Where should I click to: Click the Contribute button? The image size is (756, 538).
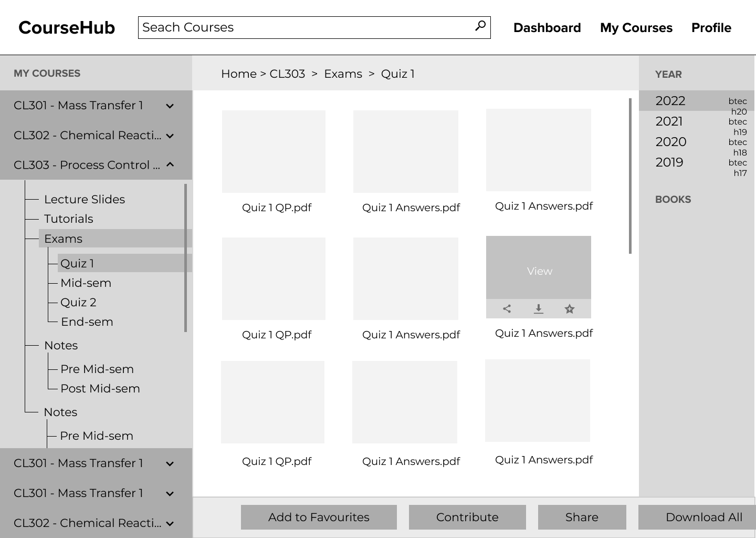coord(467,518)
